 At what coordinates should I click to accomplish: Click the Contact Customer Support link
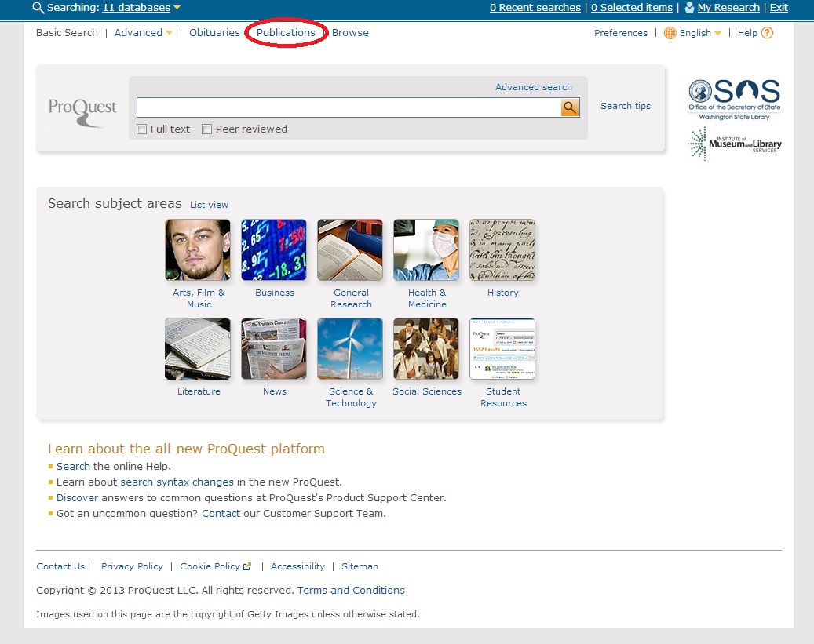(x=221, y=513)
